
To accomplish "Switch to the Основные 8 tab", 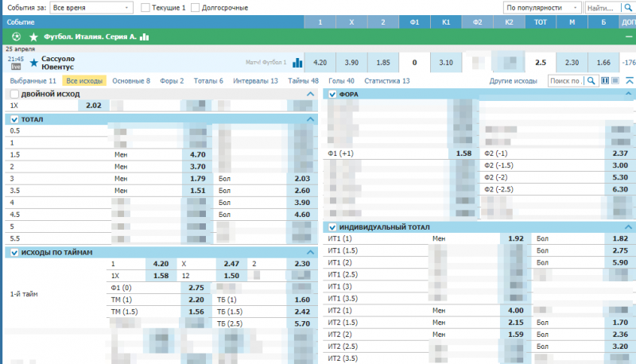I will (x=131, y=81).
